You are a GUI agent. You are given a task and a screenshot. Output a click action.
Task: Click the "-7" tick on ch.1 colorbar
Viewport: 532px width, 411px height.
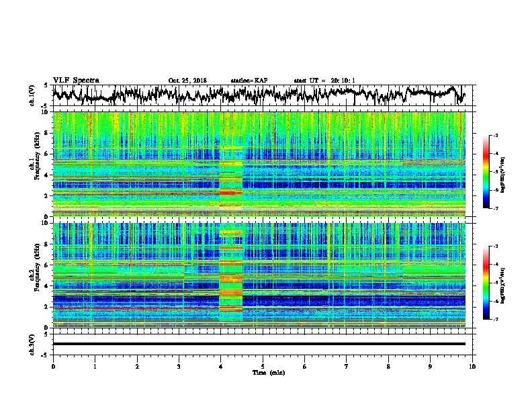pos(496,208)
